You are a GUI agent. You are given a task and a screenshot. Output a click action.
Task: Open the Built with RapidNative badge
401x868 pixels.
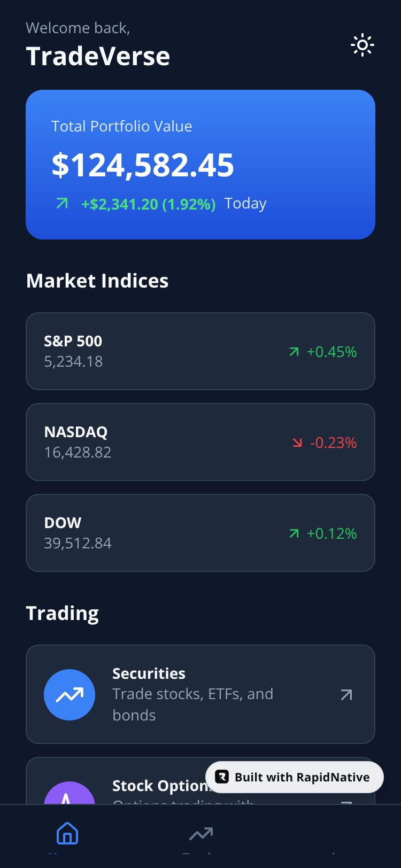pyautogui.click(x=295, y=777)
